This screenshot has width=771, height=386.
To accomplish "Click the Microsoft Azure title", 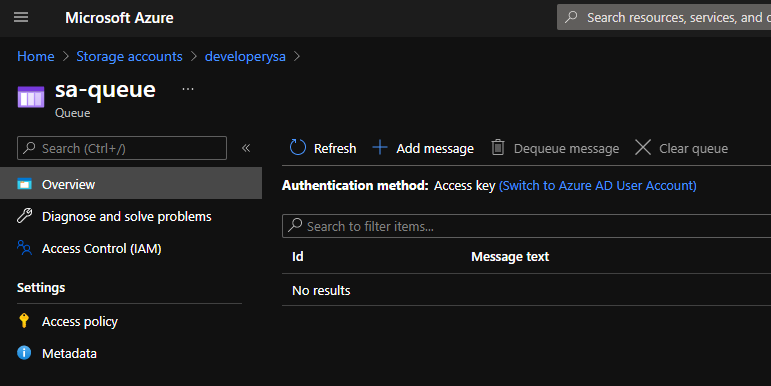I will coord(119,18).
